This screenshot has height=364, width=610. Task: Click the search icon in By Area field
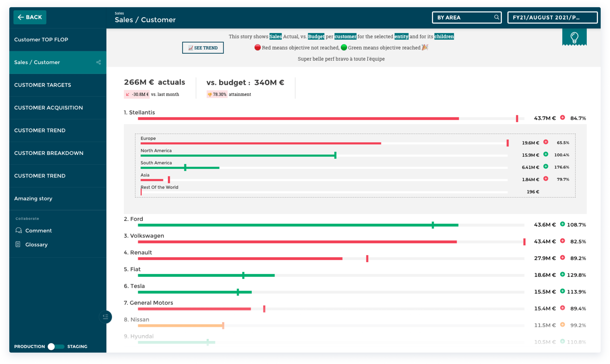(496, 17)
